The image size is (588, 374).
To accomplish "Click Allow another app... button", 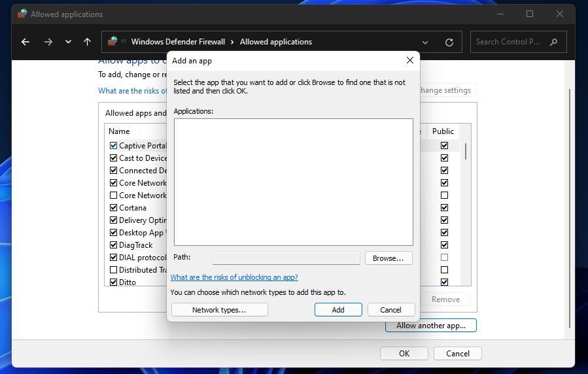I will [x=431, y=325].
